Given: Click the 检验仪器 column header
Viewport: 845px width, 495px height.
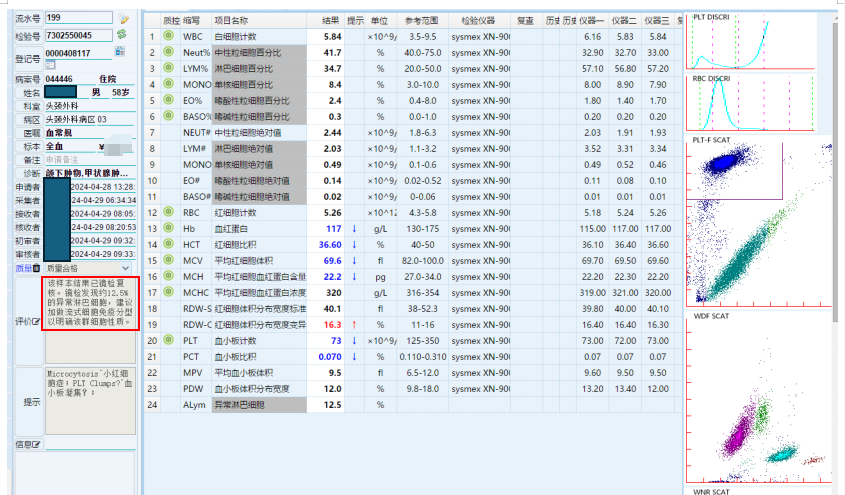Looking at the screenshot, I should 479,20.
